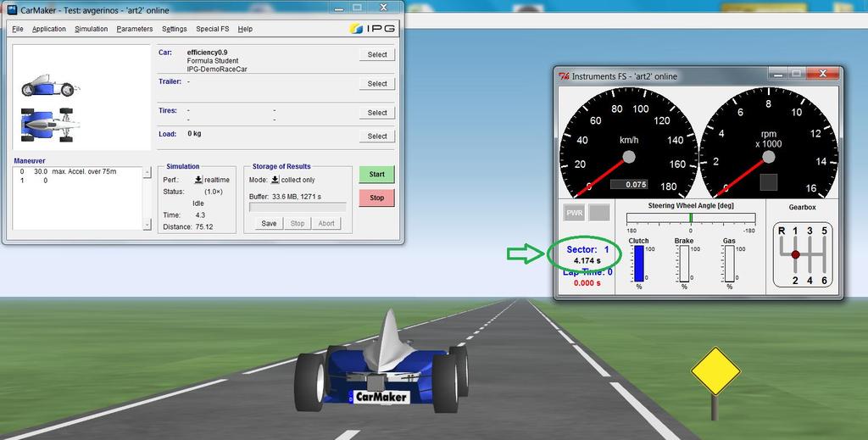This screenshot has height=440, width=868.
Task: Click the Idle status text
Action: [198, 203]
